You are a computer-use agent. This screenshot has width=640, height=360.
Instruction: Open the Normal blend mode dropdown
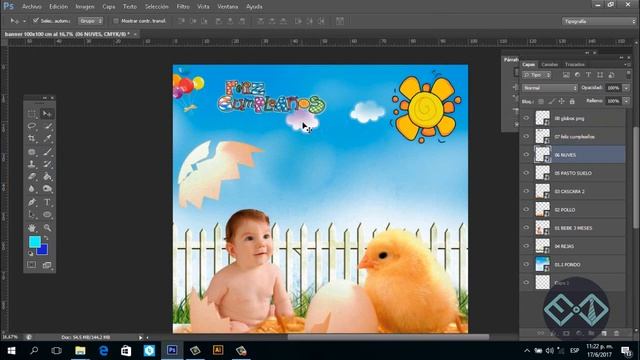pyautogui.click(x=550, y=88)
